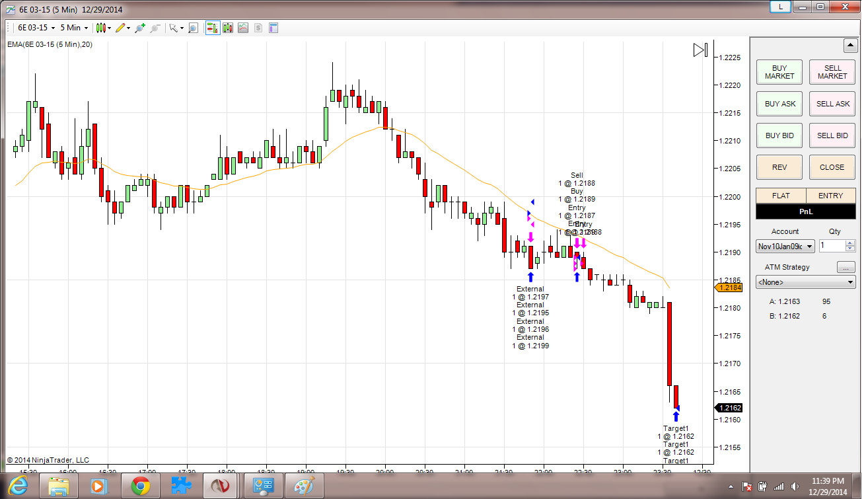
Task: Click the control panel taskbar icon
Action: [263, 486]
